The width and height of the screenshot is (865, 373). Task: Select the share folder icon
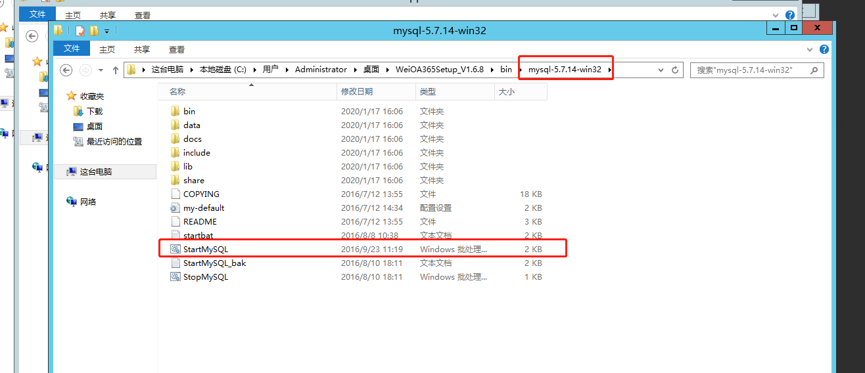click(175, 180)
